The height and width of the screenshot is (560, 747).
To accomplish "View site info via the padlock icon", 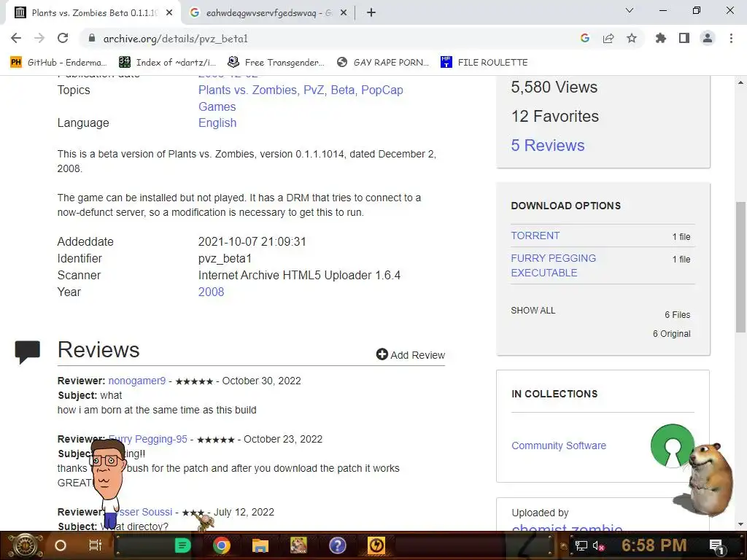I will tap(92, 39).
